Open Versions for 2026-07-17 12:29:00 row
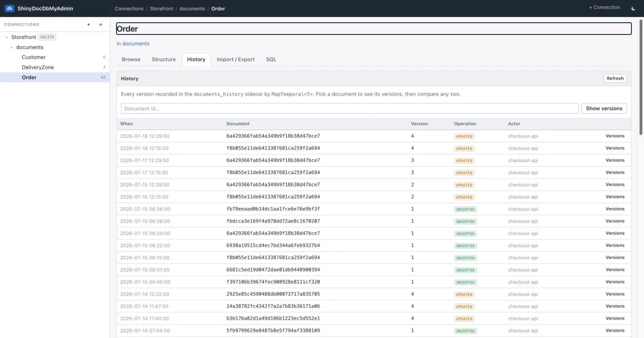Image resolution: width=644 pixels, height=338 pixels. coord(615,160)
